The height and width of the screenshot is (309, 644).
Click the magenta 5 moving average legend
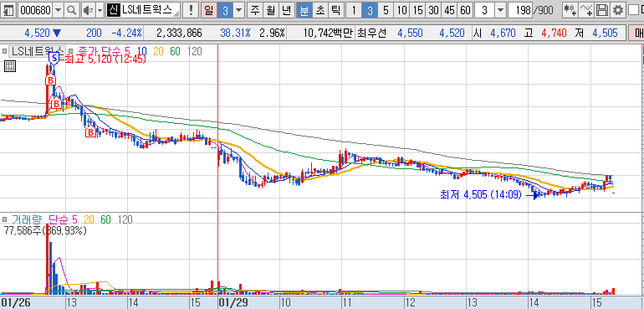[x=127, y=51]
